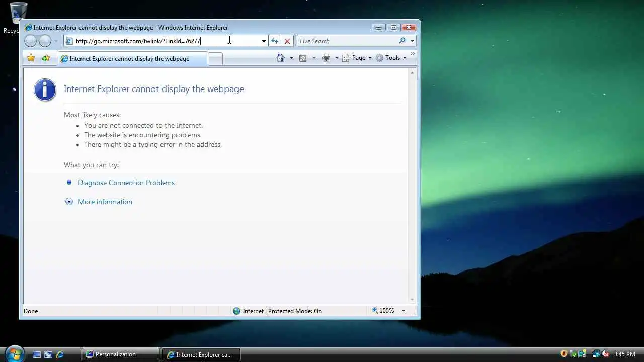The image size is (644, 362).
Task: Click 'The website is encountering problems.' text
Action: [x=143, y=135]
